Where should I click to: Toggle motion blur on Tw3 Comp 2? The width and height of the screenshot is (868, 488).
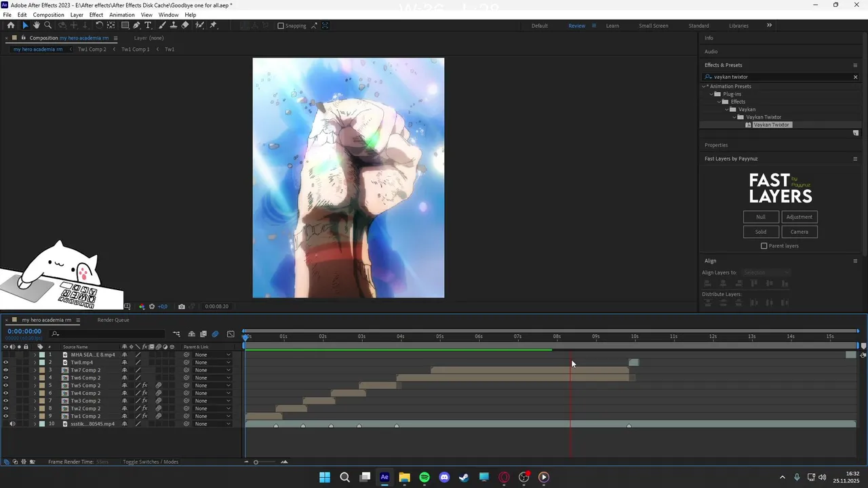[159, 401]
